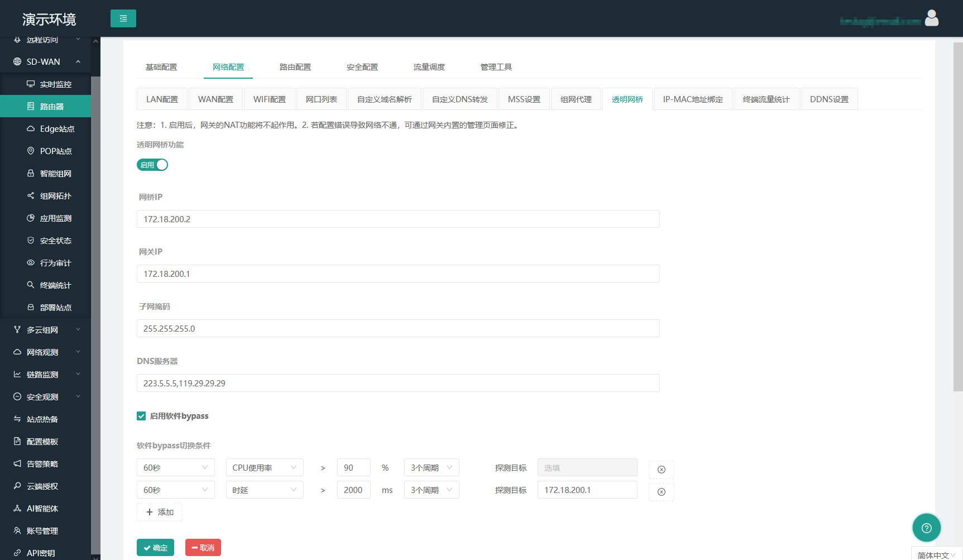Click the 链路监测 chart icon
Viewport: 963px width, 560px height.
[17, 374]
